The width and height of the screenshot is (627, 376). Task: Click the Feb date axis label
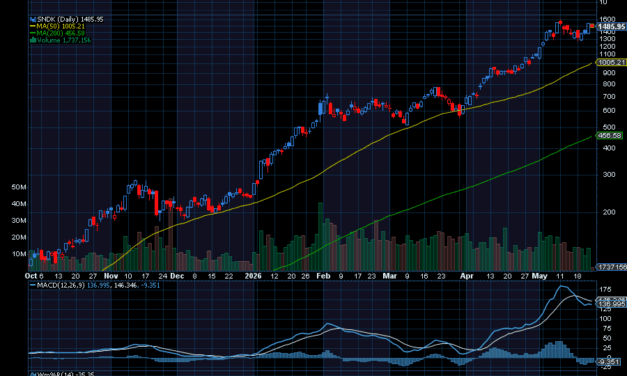click(x=323, y=276)
